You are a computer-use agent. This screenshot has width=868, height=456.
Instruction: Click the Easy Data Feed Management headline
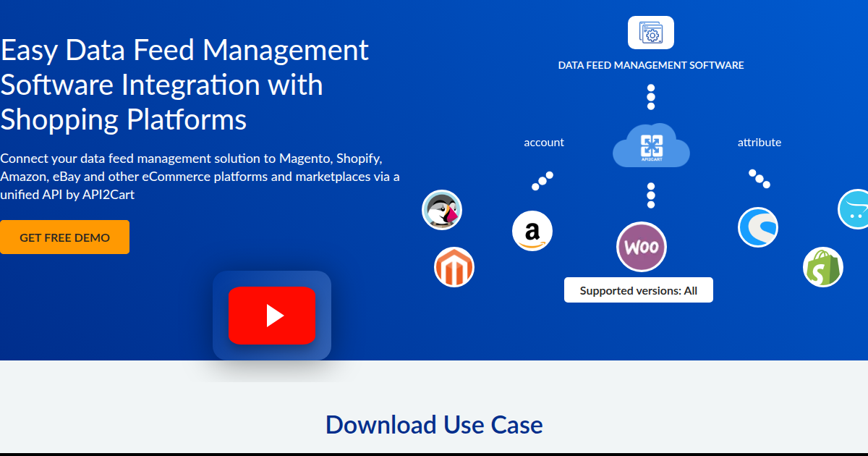click(184, 85)
